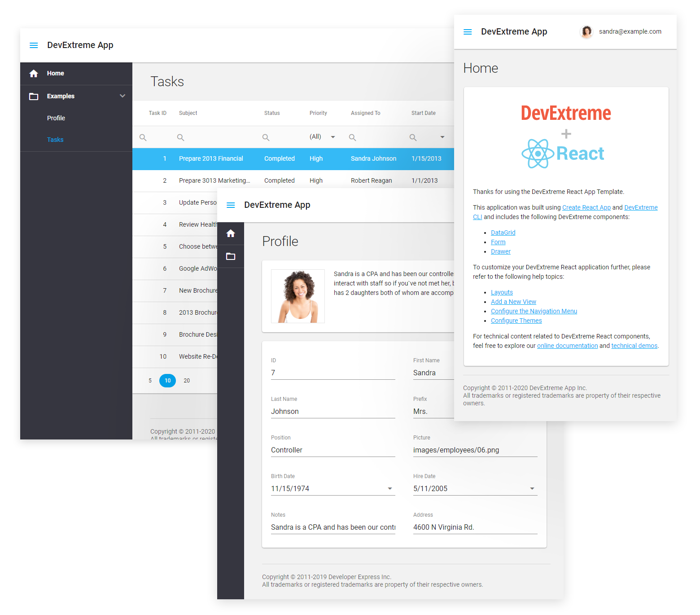Click Sandra's avatar in Home window header

point(586,32)
